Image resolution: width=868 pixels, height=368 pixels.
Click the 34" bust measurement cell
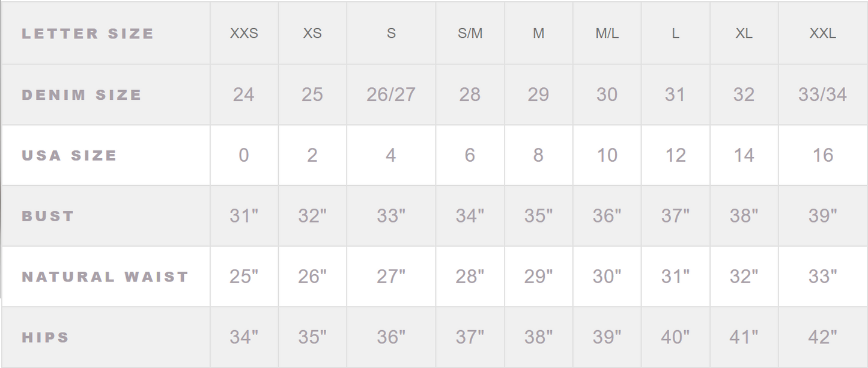[x=470, y=216]
